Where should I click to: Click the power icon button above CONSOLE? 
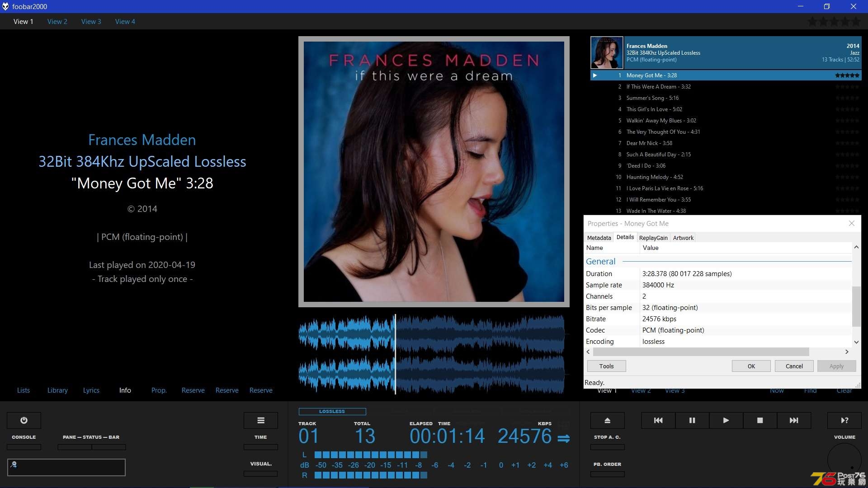point(24,420)
